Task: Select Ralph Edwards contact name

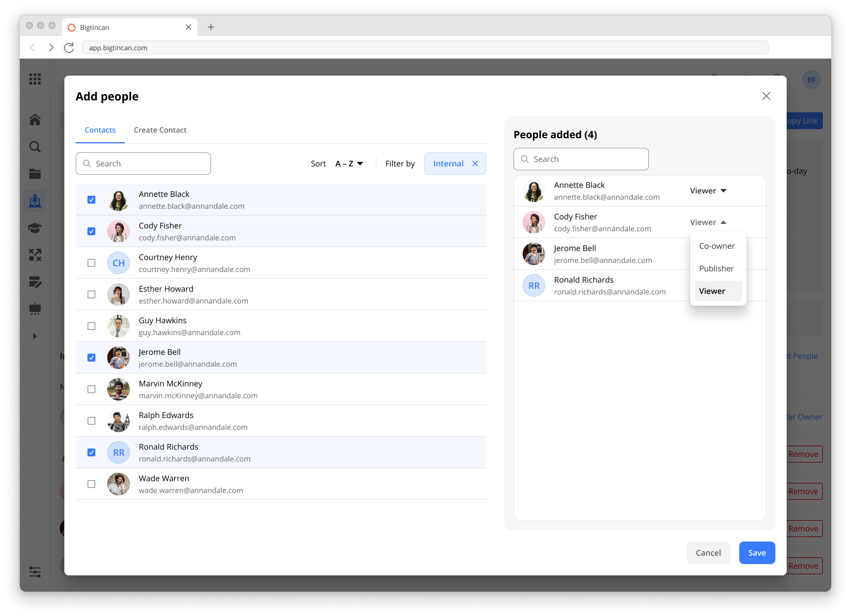Action: 166,415
